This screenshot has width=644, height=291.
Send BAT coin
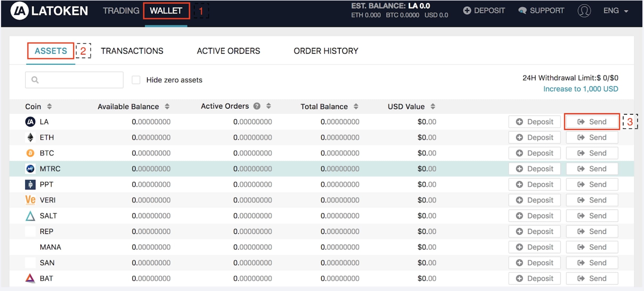592,278
